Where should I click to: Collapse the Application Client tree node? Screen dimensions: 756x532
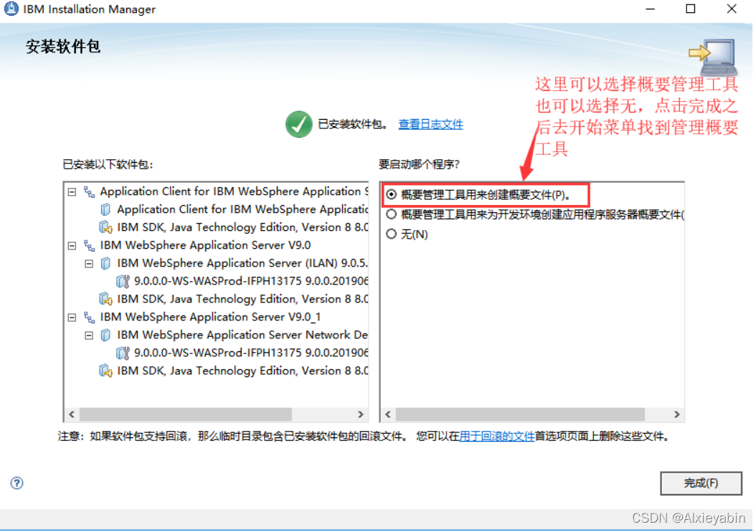tap(72, 191)
